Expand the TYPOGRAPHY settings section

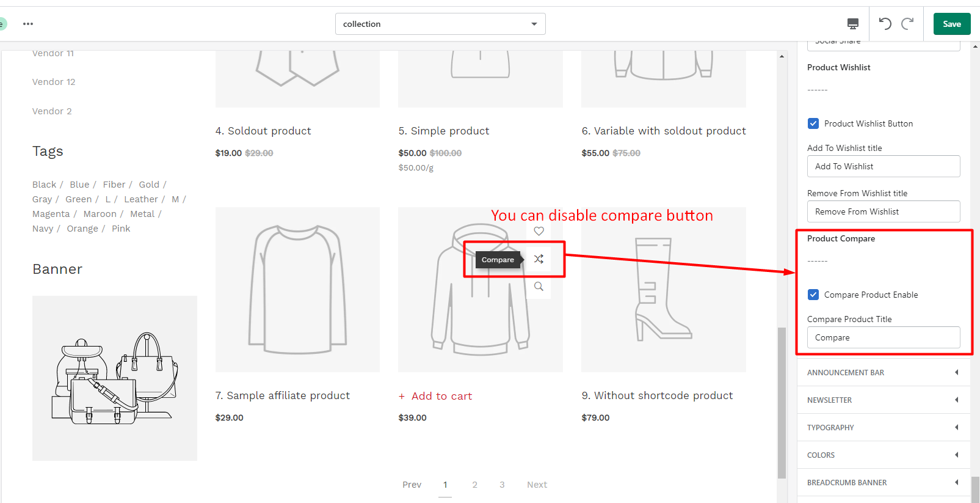coord(884,427)
